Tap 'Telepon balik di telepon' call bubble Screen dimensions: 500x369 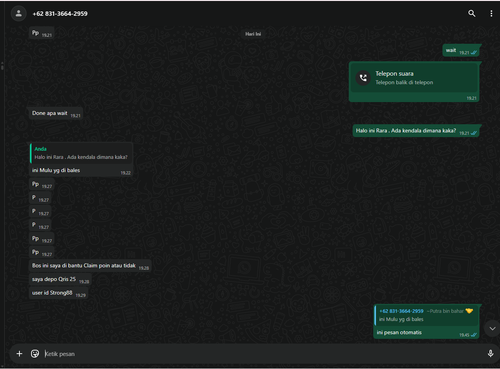(414, 81)
